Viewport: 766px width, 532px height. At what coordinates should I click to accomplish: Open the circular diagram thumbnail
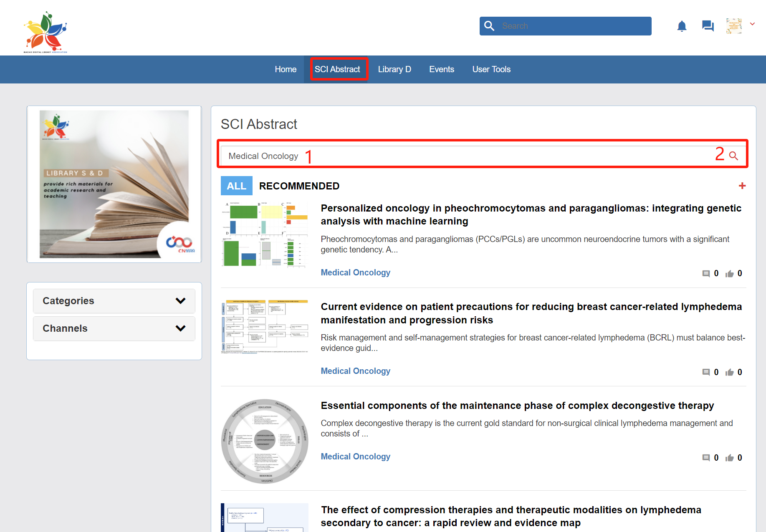pyautogui.click(x=265, y=441)
